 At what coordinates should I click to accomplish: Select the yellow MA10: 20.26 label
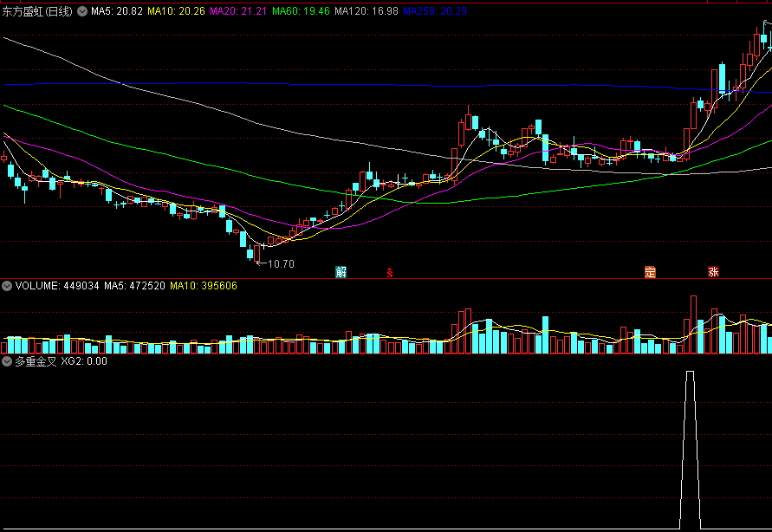pyautogui.click(x=176, y=10)
